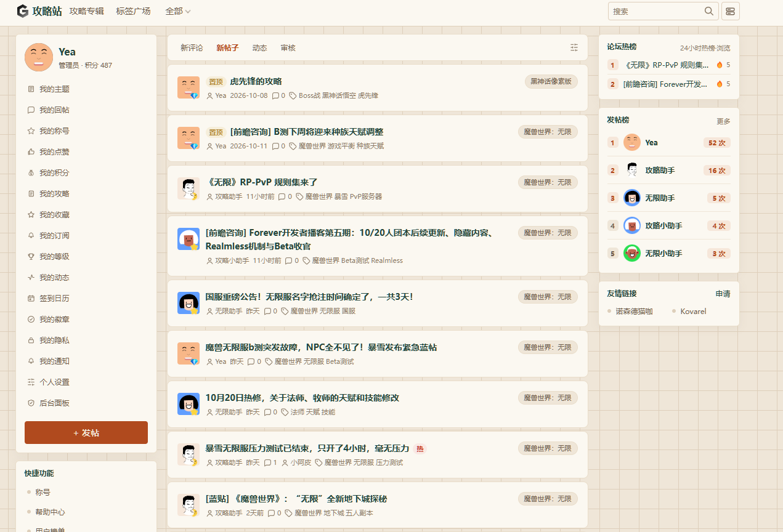783x532 pixels.
Task: Click the 帮助中心 quick function link
Action: pos(50,512)
